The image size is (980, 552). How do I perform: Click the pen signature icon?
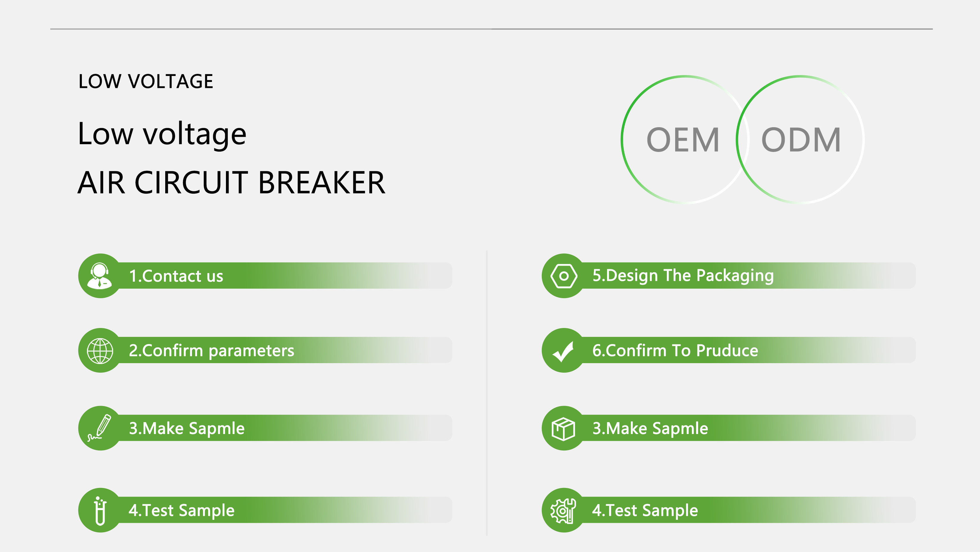point(100,428)
